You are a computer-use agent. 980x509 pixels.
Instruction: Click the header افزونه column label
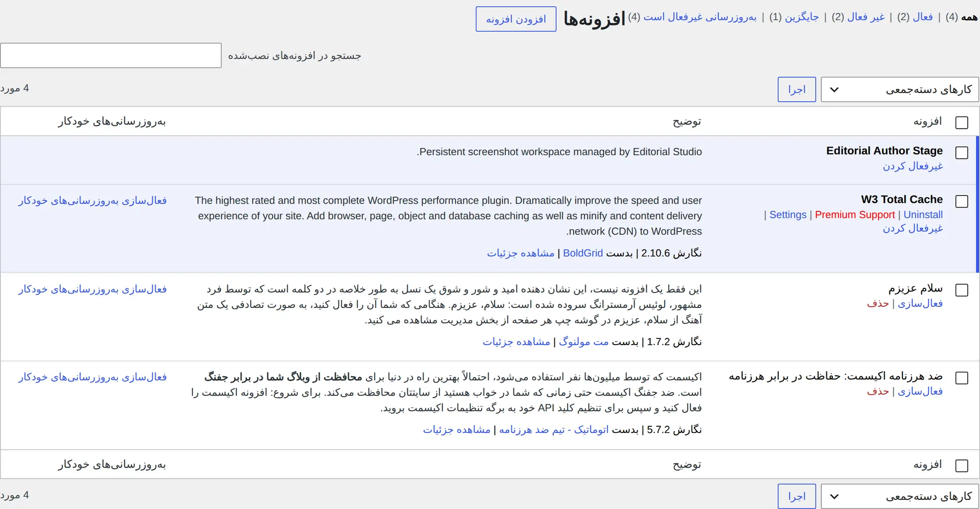pos(927,122)
